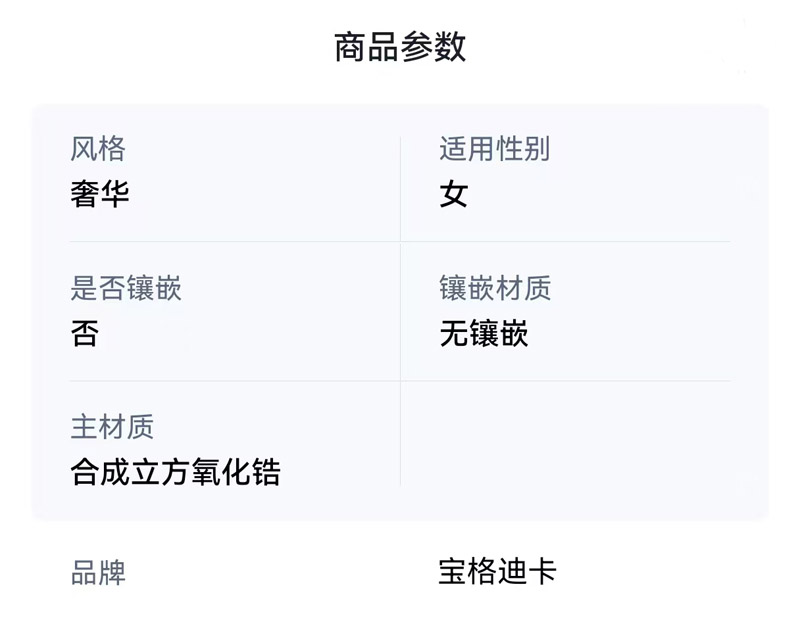
Task: Click the horizontal divider below 奢华
Action: [x=234, y=242]
